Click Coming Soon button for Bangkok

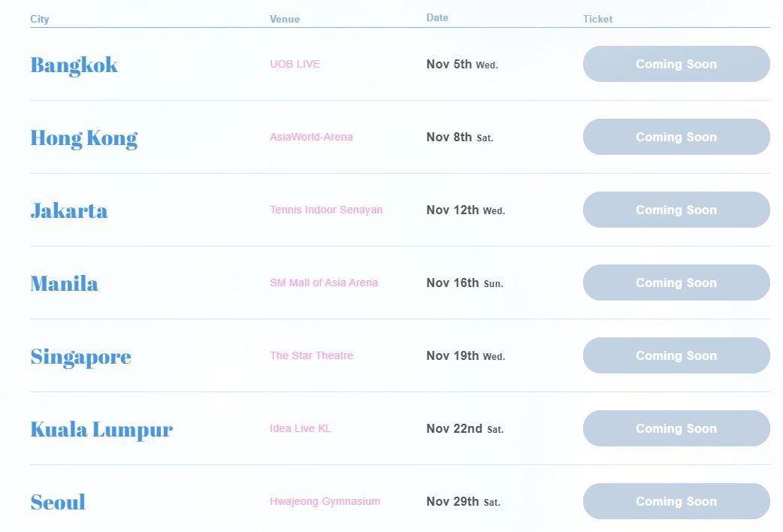coord(676,64)
